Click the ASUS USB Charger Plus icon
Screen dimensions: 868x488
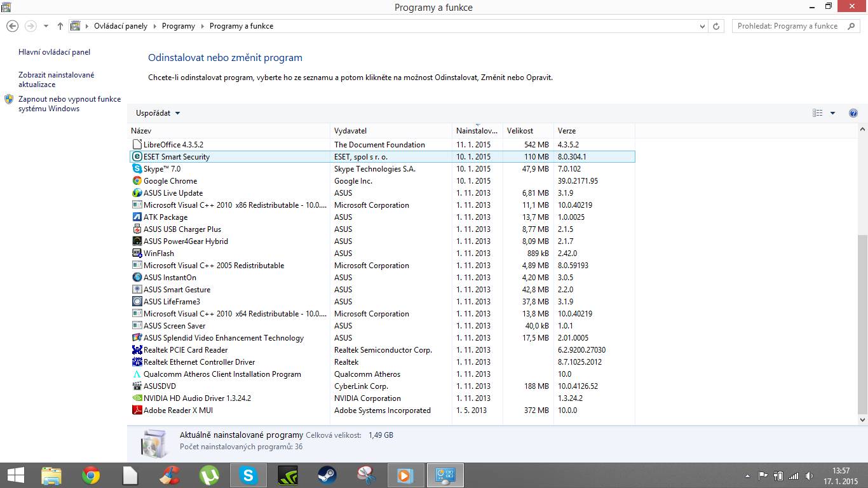137,229
